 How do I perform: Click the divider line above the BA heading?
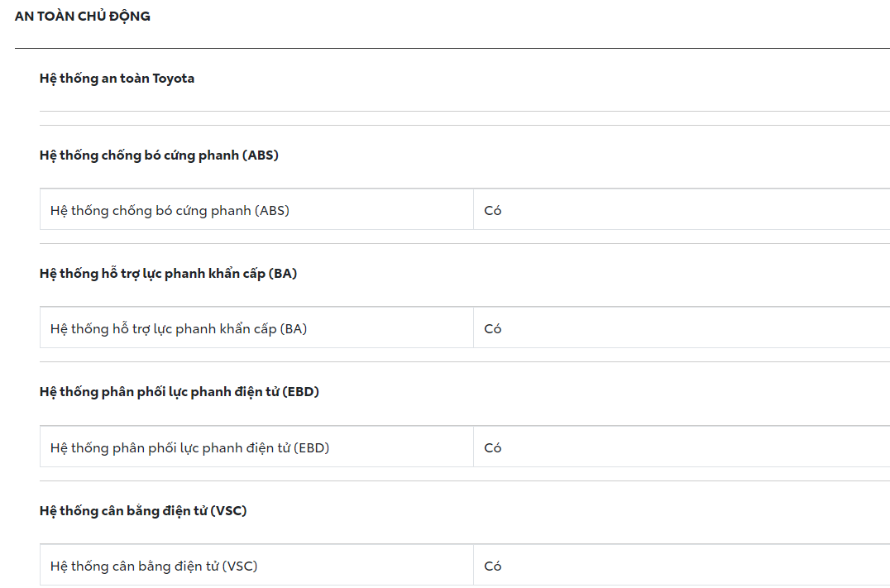point(464,244)
